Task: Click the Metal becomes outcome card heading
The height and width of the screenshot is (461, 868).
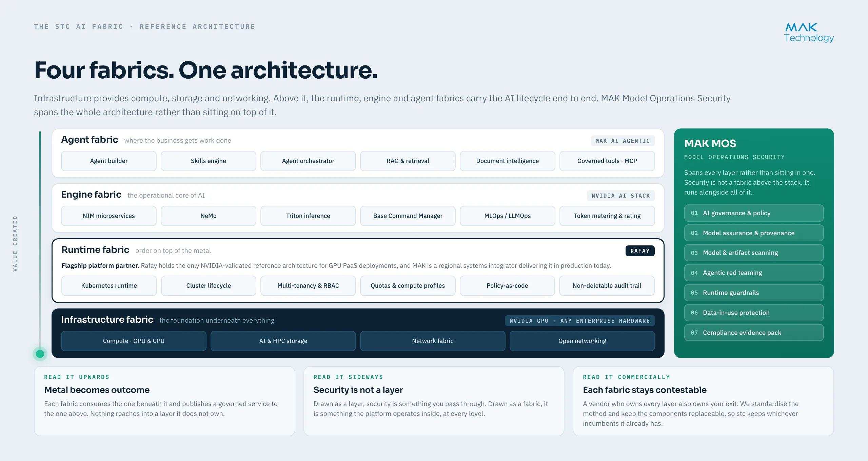Action: click(97, 390)
